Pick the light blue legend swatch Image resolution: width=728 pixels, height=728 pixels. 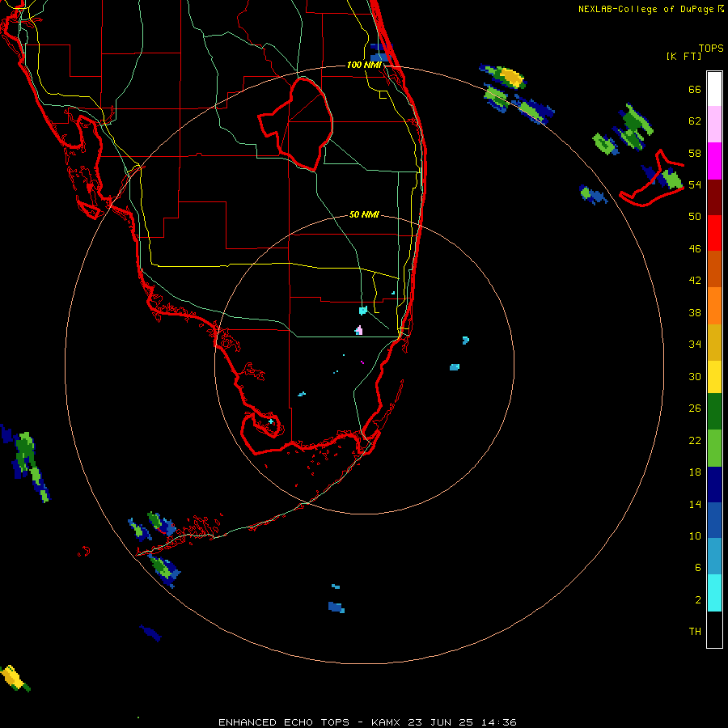coord(714,557)
